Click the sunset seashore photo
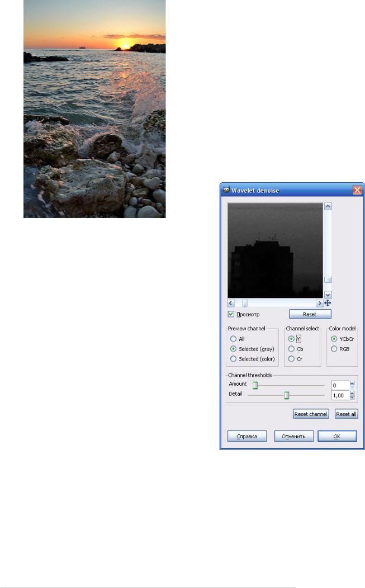Viewport: 365px width, 588px height. (94, 109)
